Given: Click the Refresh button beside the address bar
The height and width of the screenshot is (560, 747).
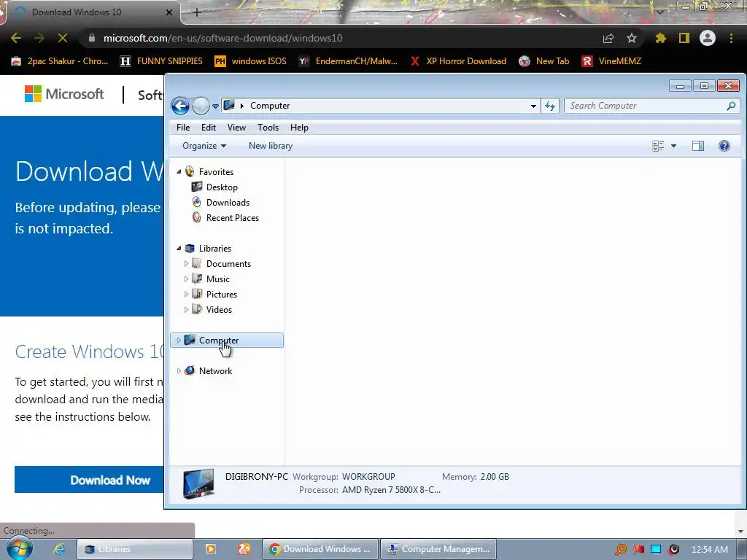Looking at the screenshot, I should (x=550, y=106).
